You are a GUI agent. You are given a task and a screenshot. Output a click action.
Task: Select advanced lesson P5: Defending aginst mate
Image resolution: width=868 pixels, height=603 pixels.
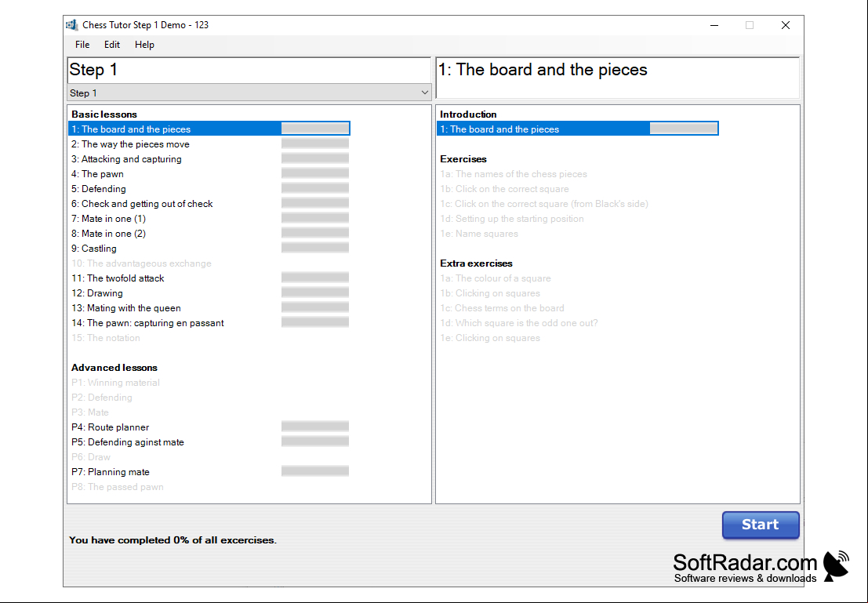pyautogui.click(x=128, y=442)
